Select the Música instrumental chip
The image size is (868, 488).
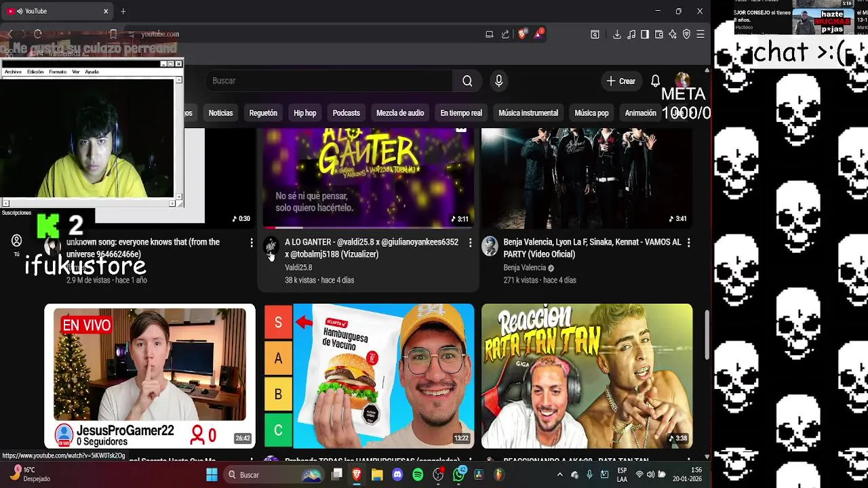tap(528, 113)
